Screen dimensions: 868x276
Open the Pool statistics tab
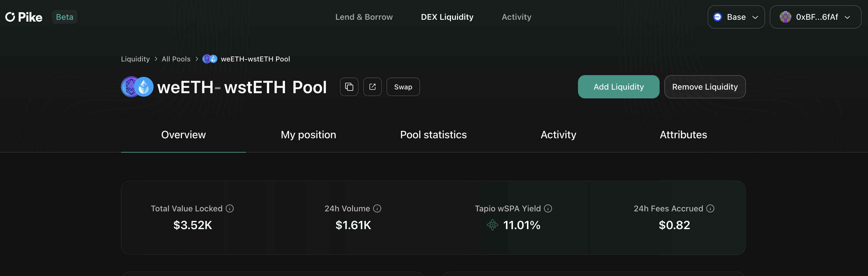[x=433, y=135]
